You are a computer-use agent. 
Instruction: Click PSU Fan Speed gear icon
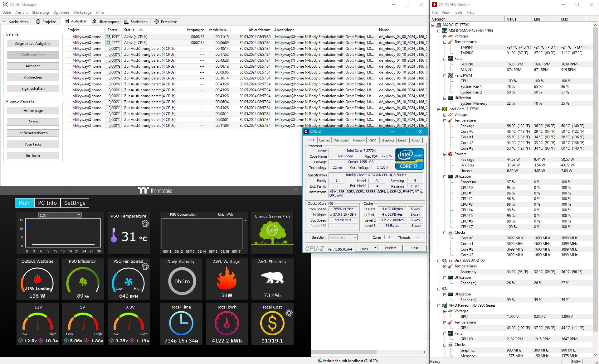(x=145, y=267)
